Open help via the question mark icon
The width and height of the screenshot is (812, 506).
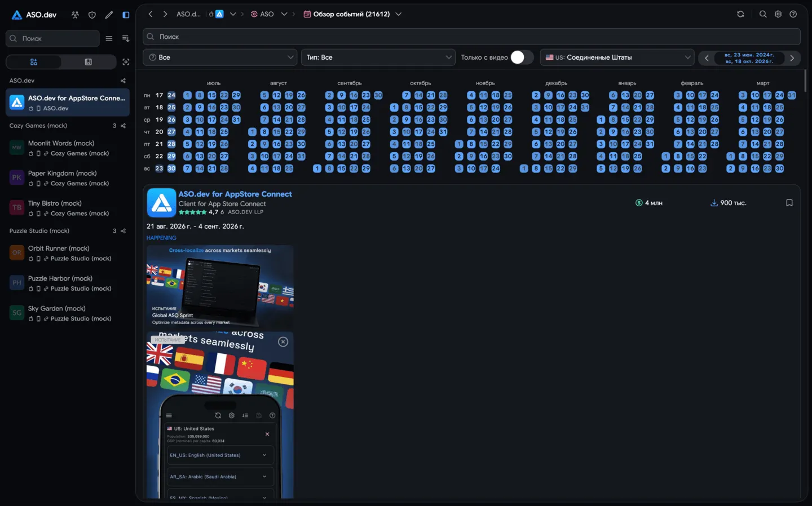tap(793, 14)
